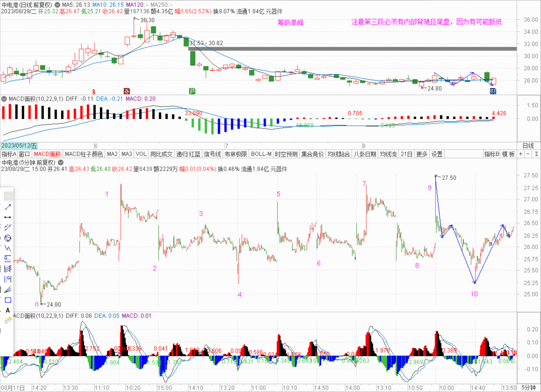
Task: Zoom out chart with minus button
Action: pyautogui.click(x=528, y=154)
